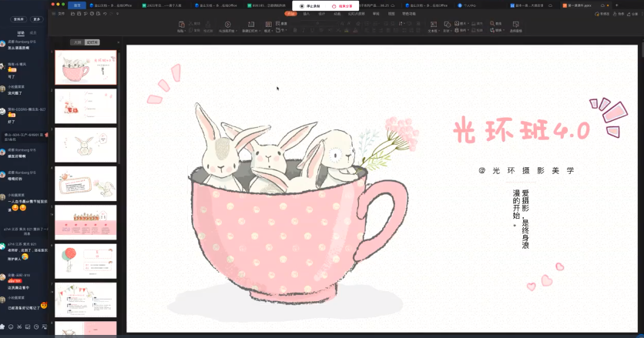Image resolution: width=644 pixels, height=338 pixels.
Task: Toggle Bold formatting in the ribbon
Action: (295, 30)
